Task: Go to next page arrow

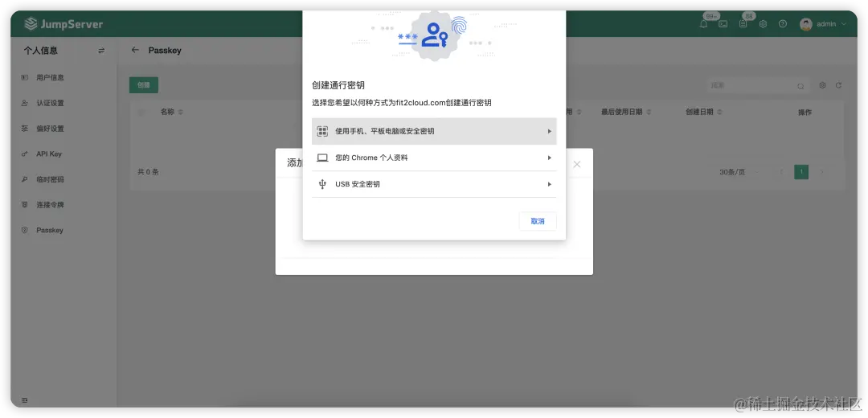Action: 821,172
